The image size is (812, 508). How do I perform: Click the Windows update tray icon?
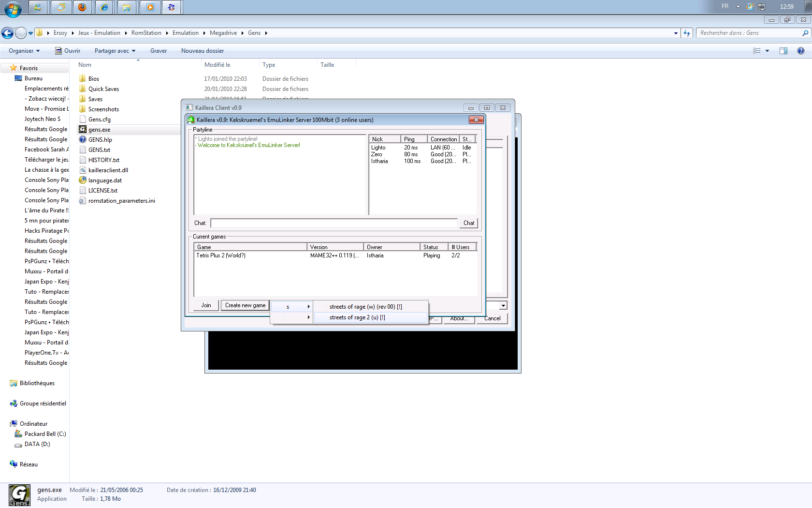coord(750,7)
